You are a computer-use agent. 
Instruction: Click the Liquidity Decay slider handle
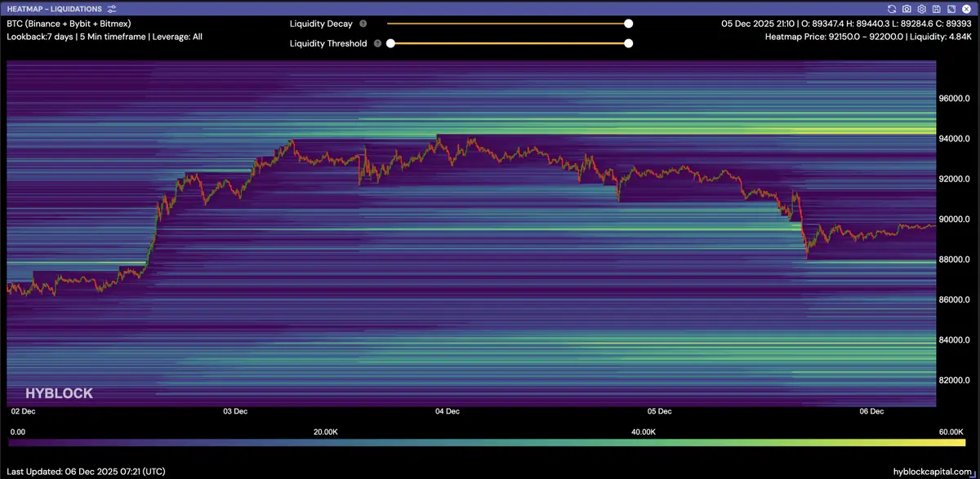[x=628, y=24]
